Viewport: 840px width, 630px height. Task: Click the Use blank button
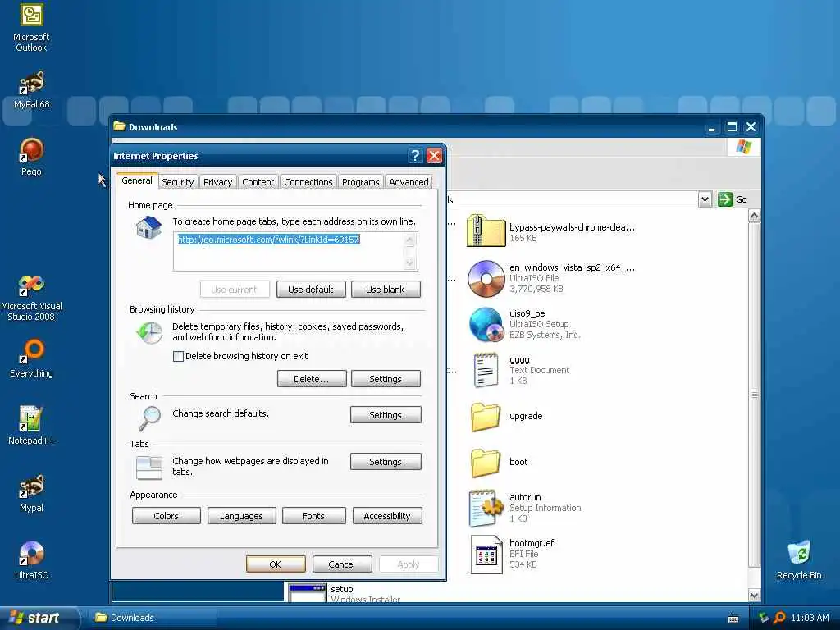[386, 290]
